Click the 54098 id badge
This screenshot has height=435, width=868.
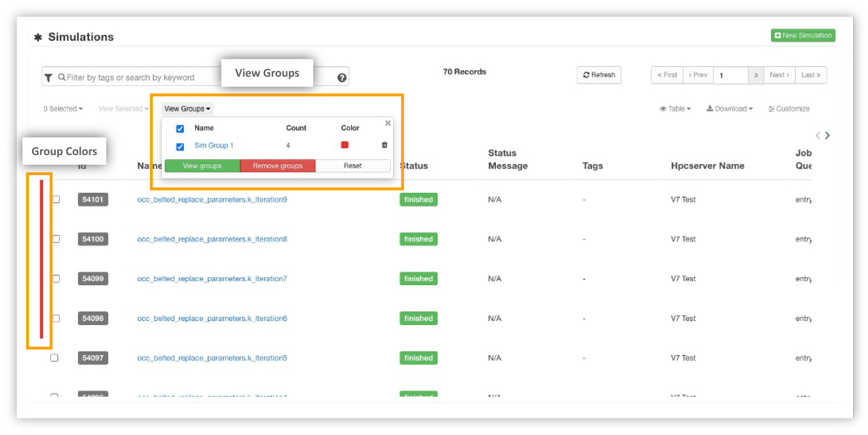(93, 318)
